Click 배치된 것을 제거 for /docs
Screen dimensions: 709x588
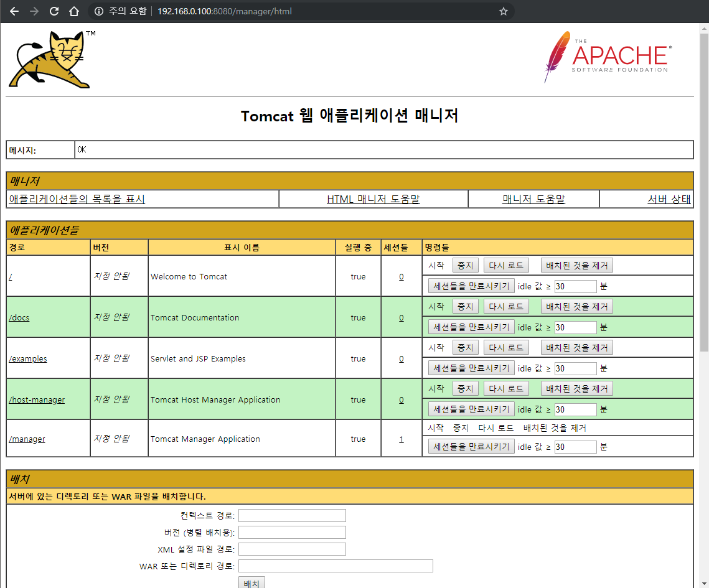click(x=577, y=306)
